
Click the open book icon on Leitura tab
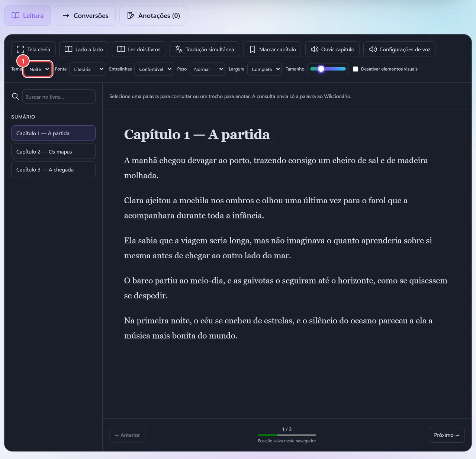click(15, 15)
